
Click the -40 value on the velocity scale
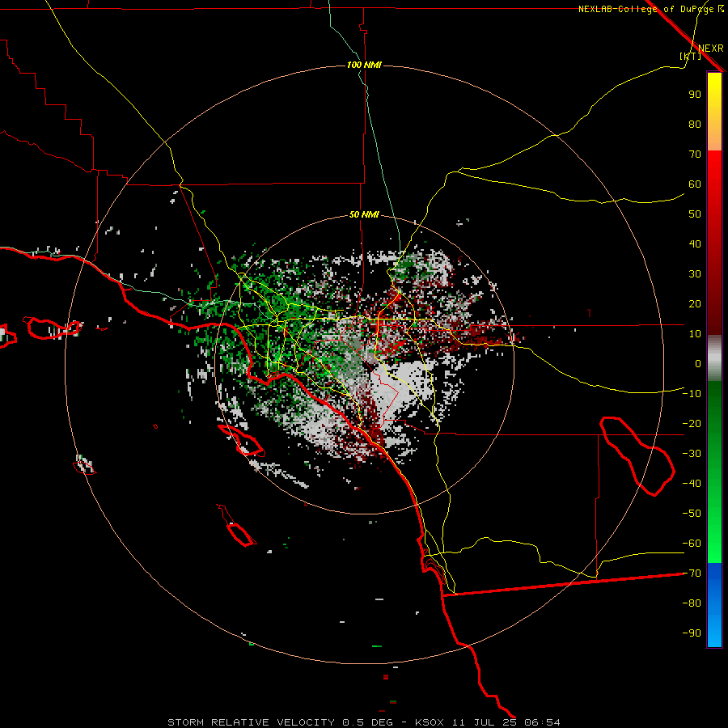[x=692, y=484]
